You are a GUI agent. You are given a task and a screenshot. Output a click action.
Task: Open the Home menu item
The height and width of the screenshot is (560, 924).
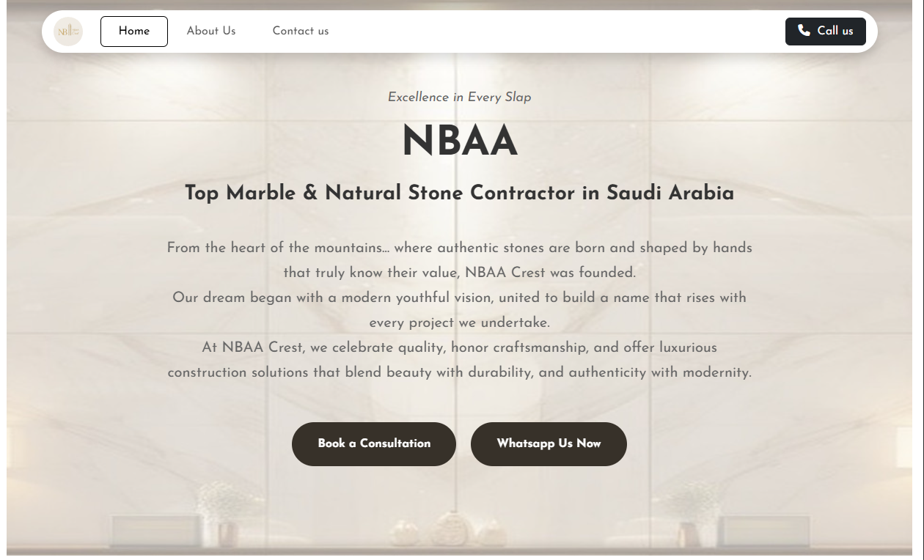(134, 32)
